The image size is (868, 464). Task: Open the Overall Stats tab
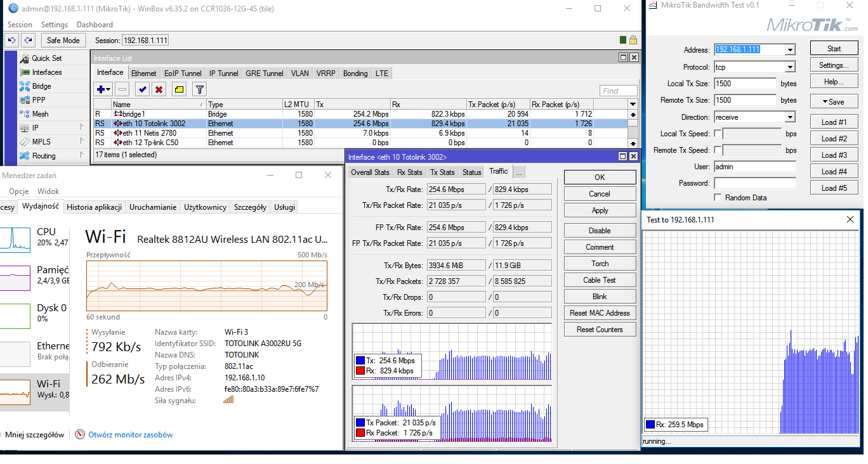click(x=370, y=172)
